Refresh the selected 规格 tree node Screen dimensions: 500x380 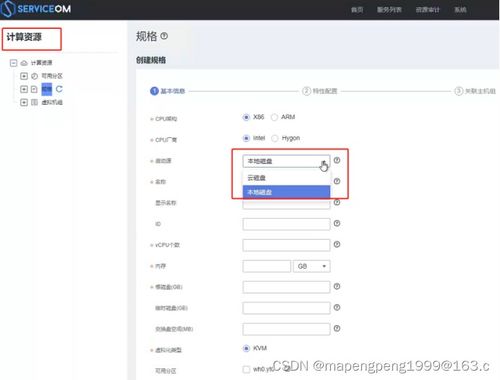(59, 89)
